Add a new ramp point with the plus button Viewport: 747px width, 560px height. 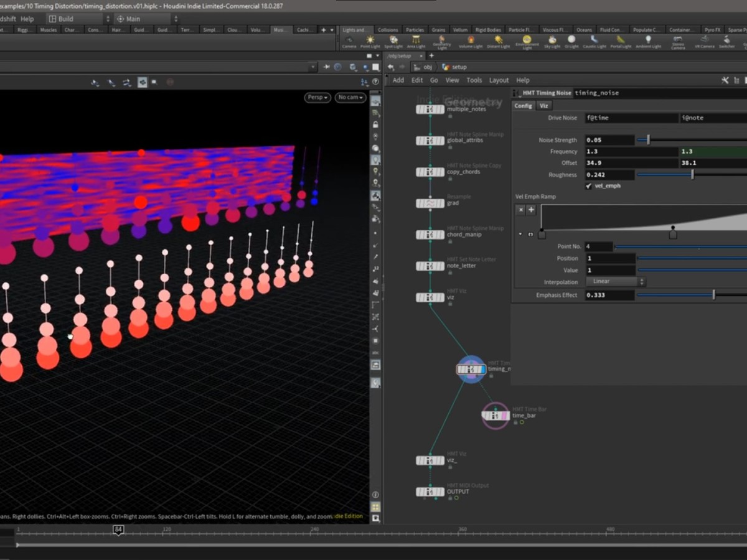tap(530, 210)
